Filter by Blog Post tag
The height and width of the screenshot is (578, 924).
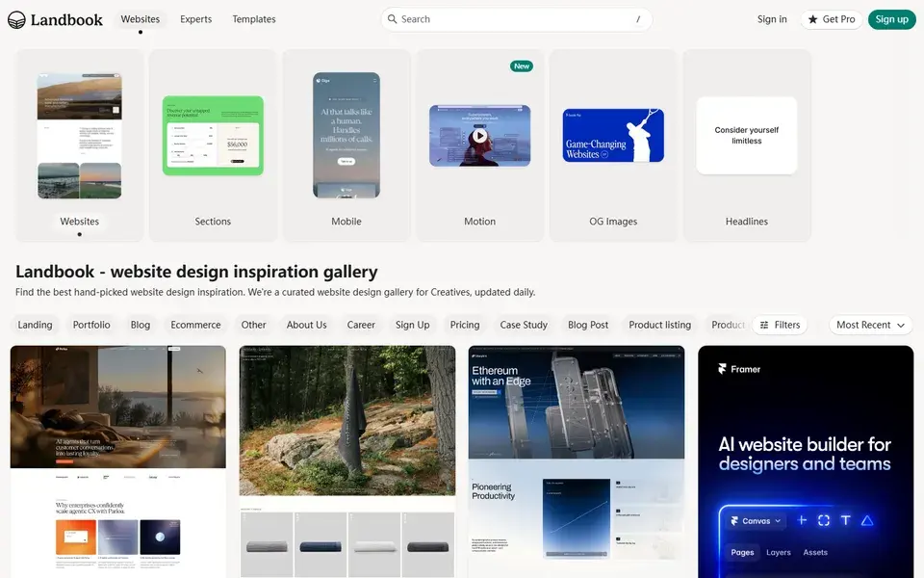(588, 325)
